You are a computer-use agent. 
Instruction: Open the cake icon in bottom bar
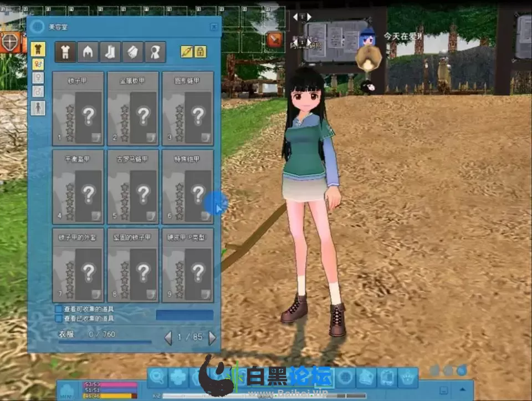tap(366, 377)
